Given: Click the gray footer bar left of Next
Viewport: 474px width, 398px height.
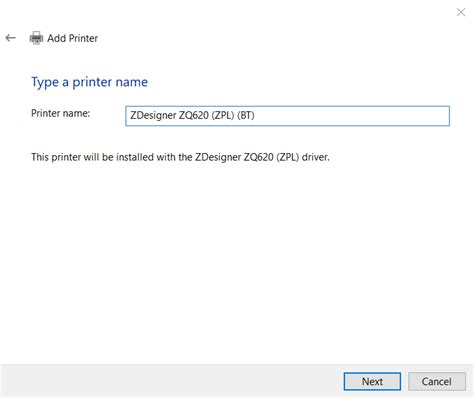Looking at the screenshot, I should [172, 381].
